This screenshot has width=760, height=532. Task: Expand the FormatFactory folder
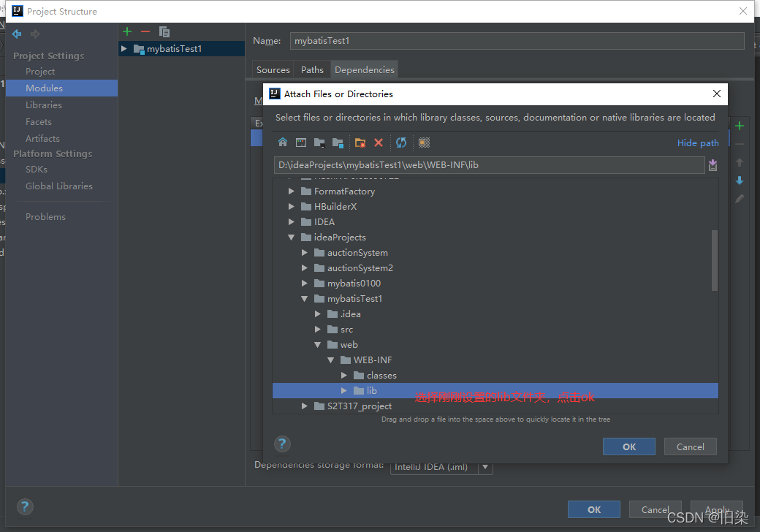[291, 191]
